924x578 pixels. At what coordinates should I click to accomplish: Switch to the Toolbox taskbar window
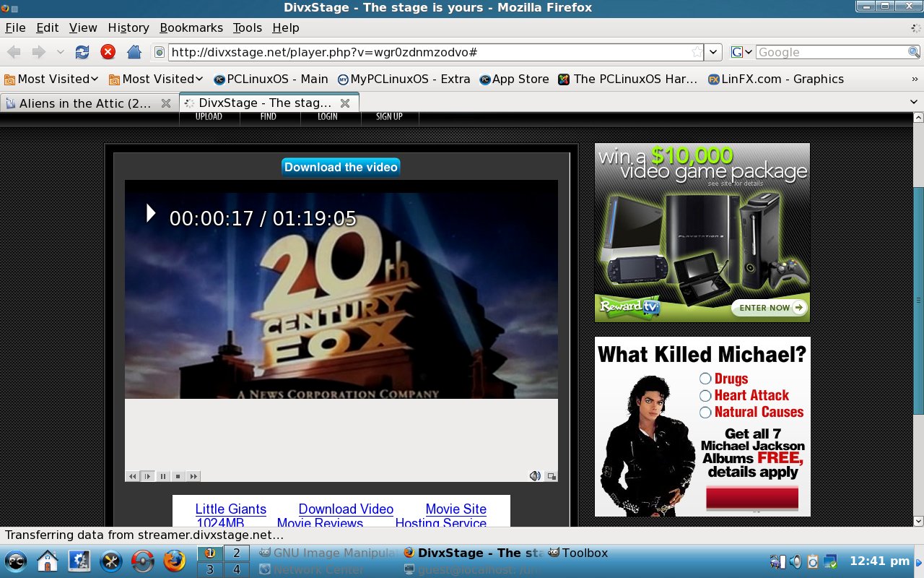[577, 553]
